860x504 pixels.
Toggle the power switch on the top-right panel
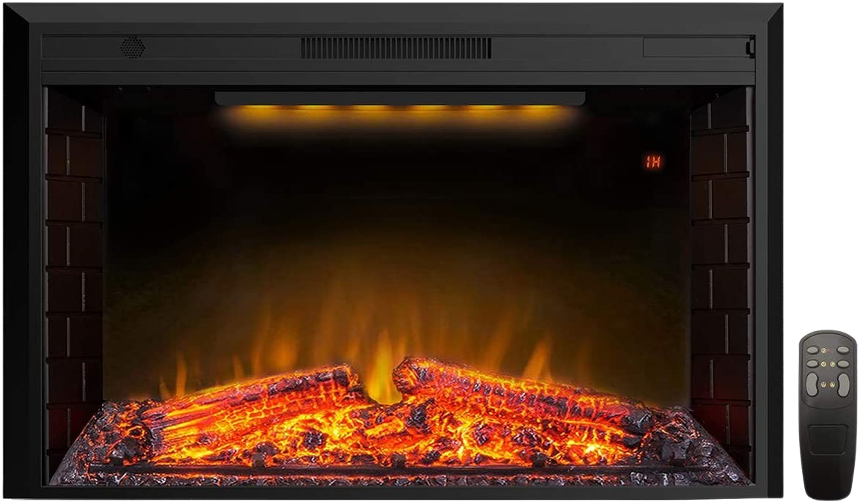point(750,48)
